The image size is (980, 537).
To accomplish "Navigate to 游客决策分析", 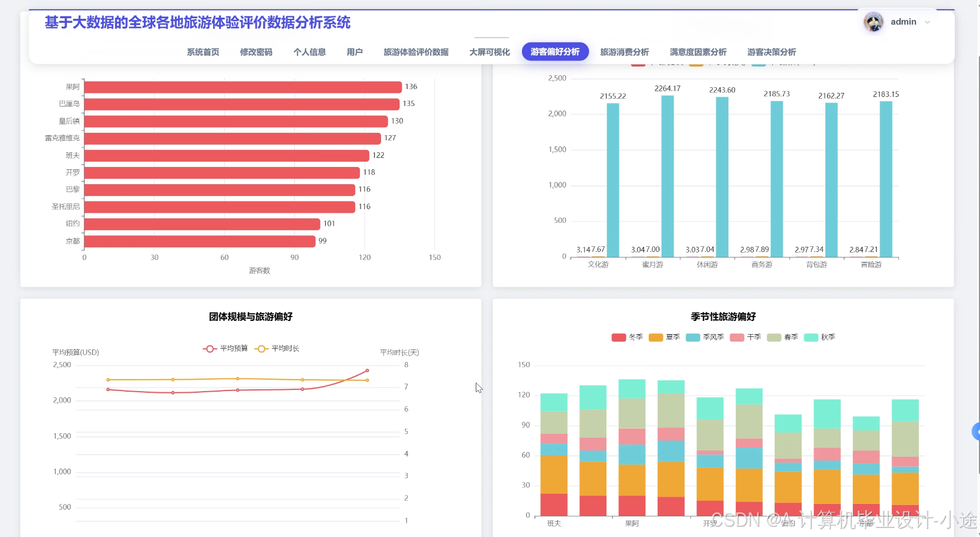I will click(x=771, y=51).
